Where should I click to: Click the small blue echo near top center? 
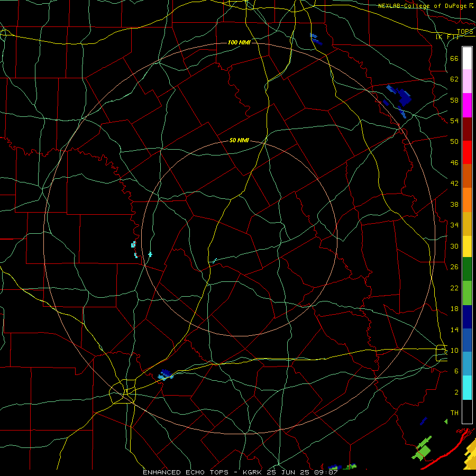pyautogui.click(x=315, y=39)
